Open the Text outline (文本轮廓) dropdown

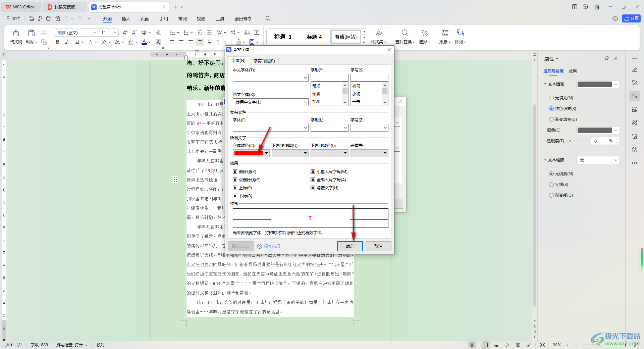[x=598, y=160]
